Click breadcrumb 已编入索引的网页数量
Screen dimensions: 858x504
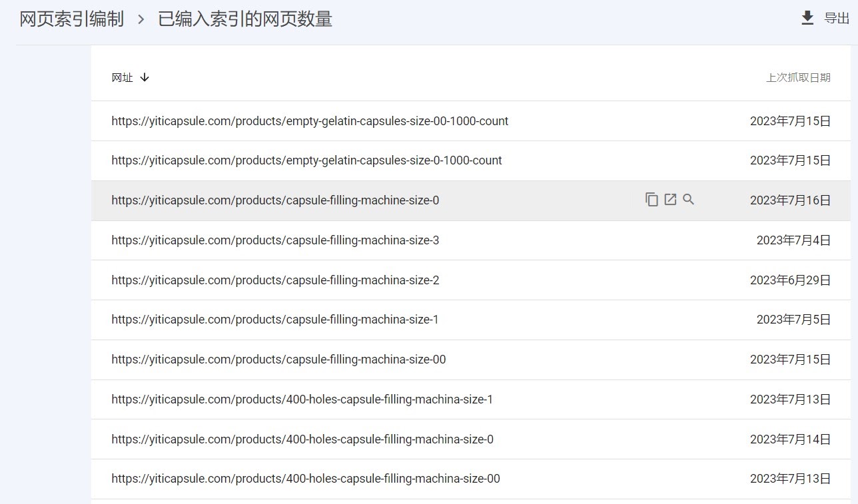click(245, 19)
